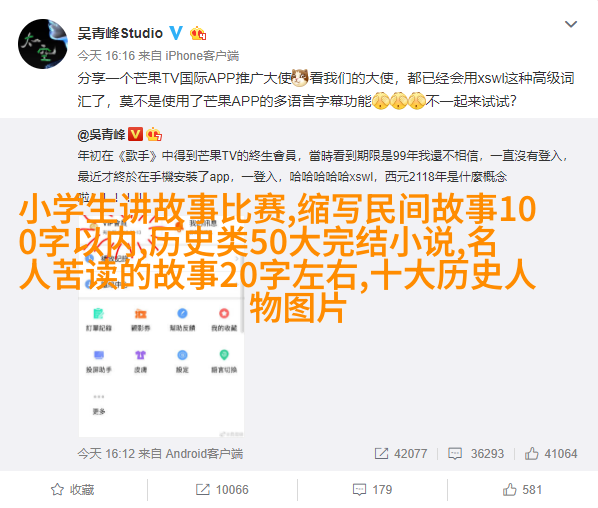Open the post options chevron menu
Viewport: 598px width, 508px height.
pos(571,24)
